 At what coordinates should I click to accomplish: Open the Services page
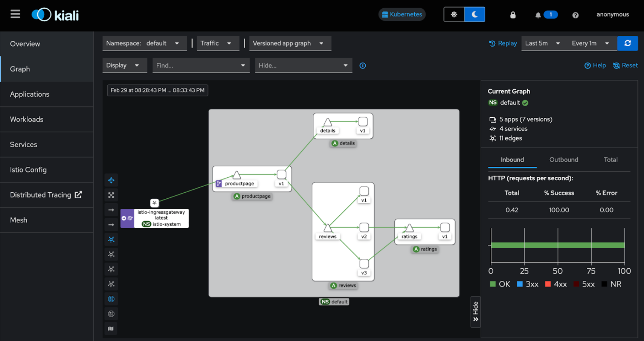(x=47, y=145)
